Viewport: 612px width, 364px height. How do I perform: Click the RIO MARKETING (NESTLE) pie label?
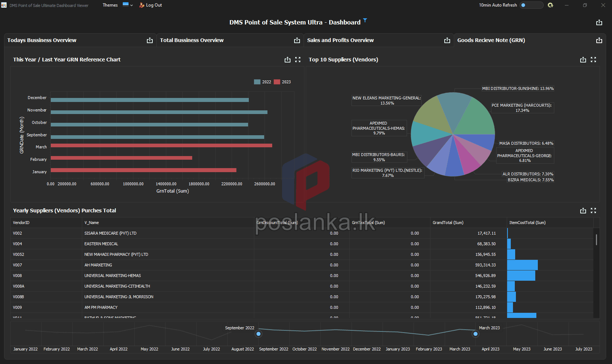pos(388,173)
